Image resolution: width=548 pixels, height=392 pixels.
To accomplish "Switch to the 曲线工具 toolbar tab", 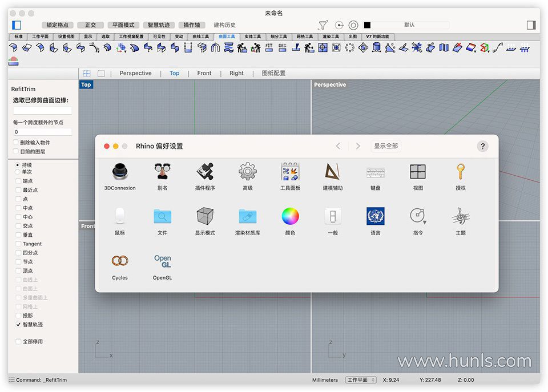I will click(x=200, y=37).
